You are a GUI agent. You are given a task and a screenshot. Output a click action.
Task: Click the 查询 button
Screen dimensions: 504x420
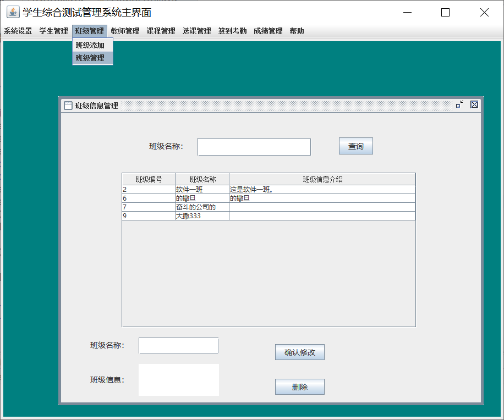(356, 146)
